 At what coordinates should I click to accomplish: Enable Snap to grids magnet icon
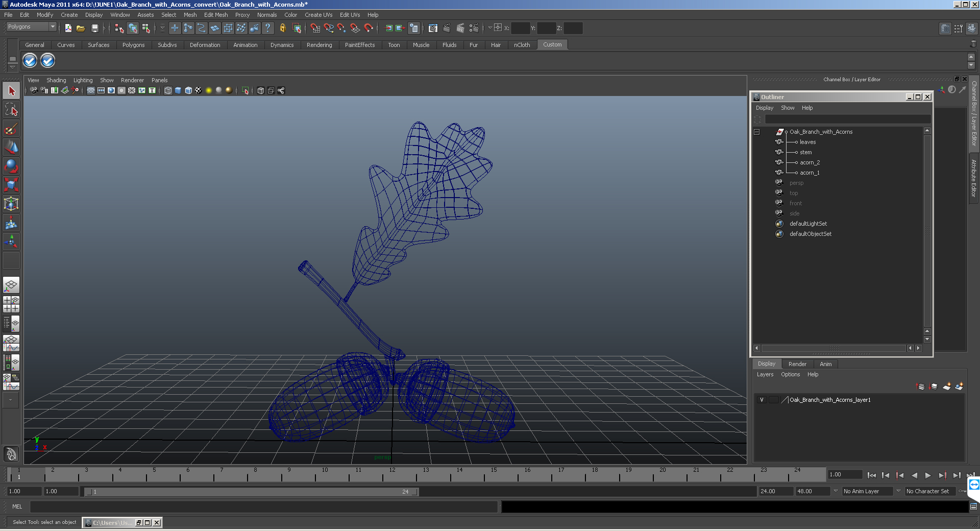[x=315, y=28]
